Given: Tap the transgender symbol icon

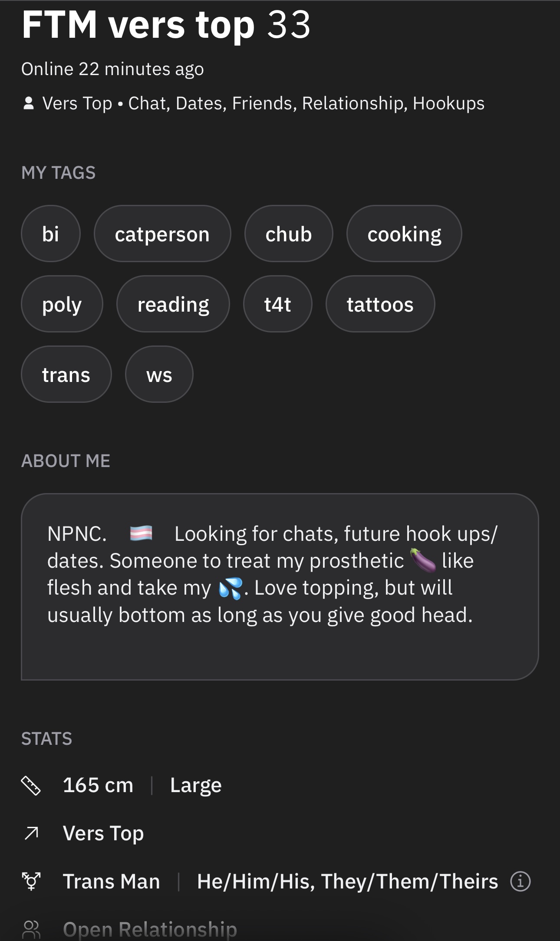Looking at the screenshot, I should [x=31, y=881].
